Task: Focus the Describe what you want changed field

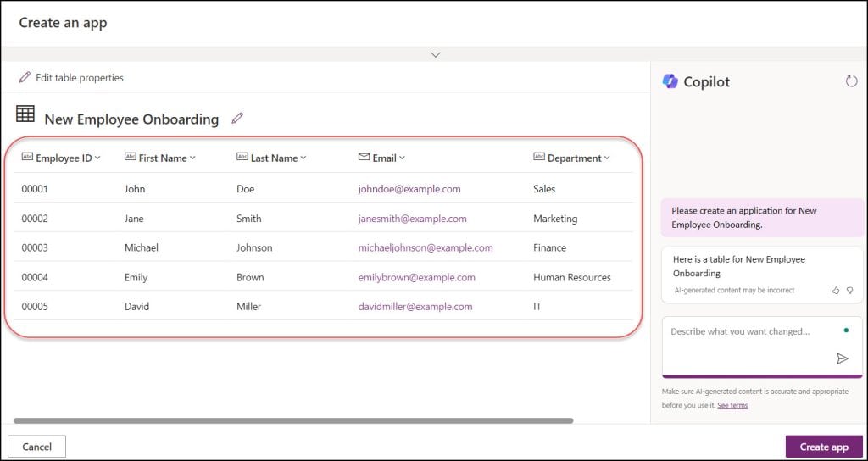Action: click(762, 347)
